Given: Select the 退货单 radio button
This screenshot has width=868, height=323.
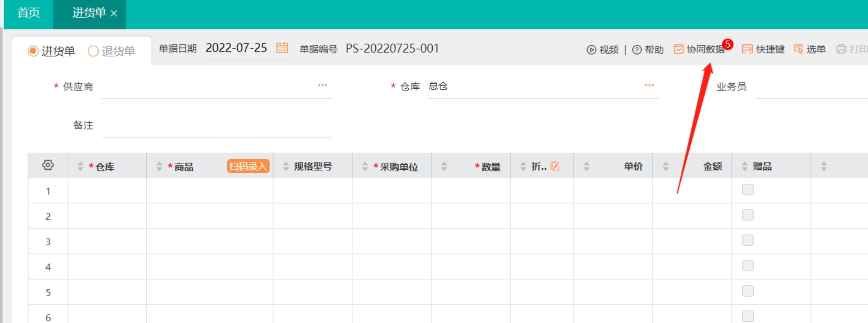Looking at the screenshot, I should 93,51.
